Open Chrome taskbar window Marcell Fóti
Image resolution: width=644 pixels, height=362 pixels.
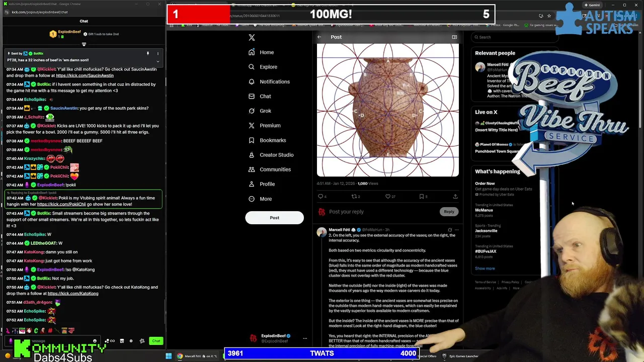[197, 356]
